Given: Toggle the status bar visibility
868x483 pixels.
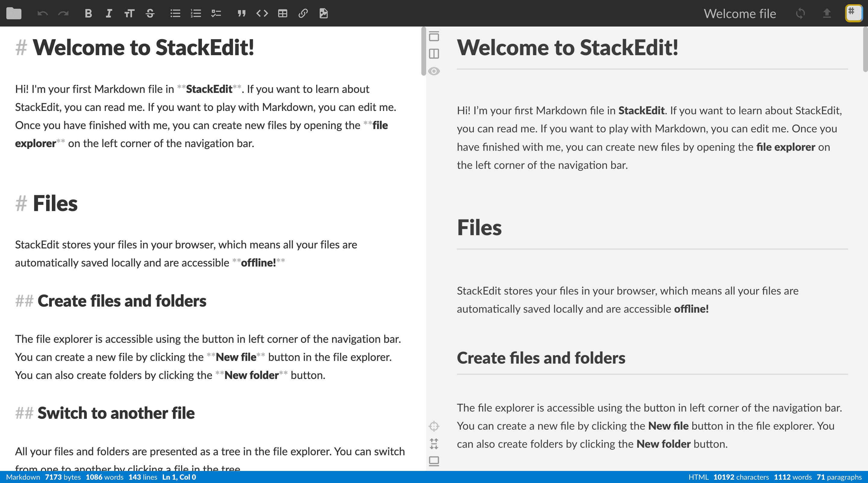Looking at the screenshot, I should 434,461.
